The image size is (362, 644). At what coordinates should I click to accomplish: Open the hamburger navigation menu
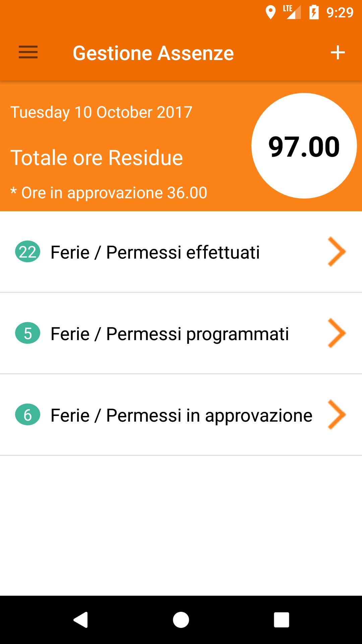pos(28,53)
